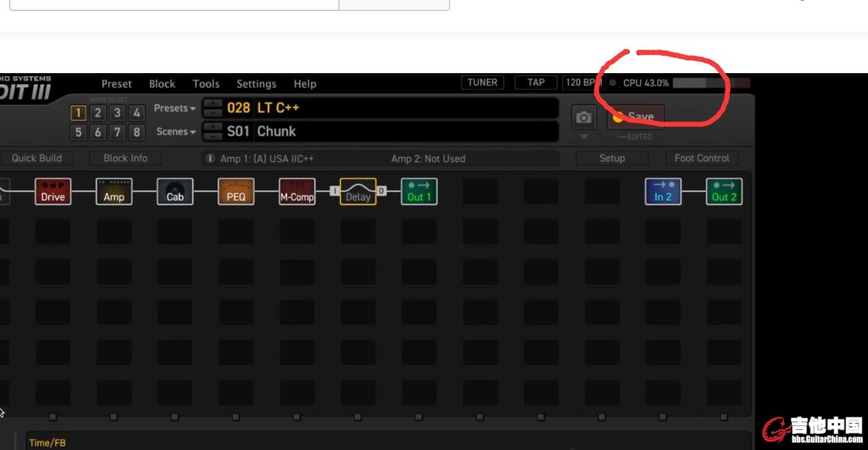Open the Block menu
The height and width of the screenshot is (450, 868).
click(162, 84)
